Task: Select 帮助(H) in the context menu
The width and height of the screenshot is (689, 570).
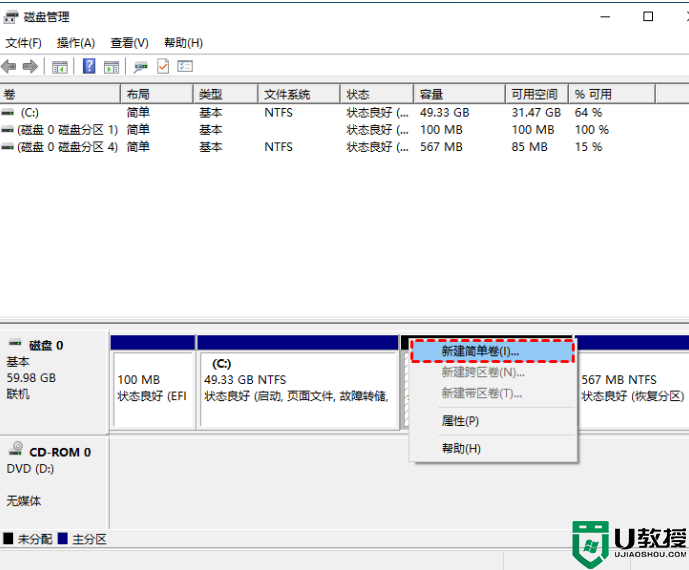Action: tap(493, 449)
